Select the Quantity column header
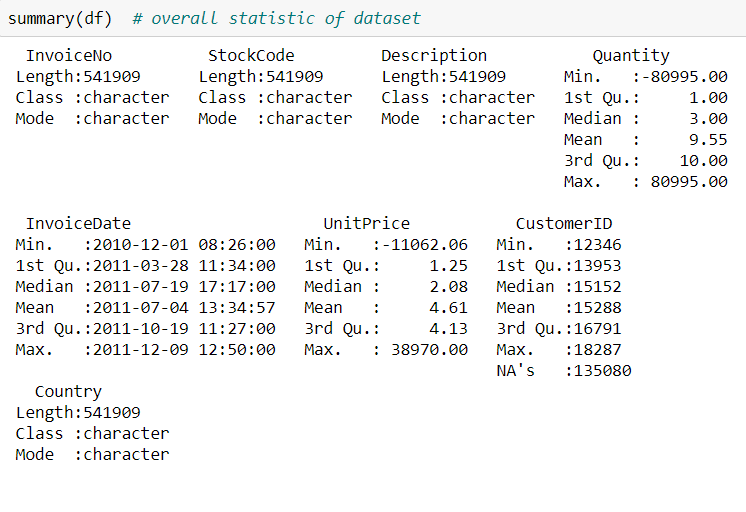746x512 pixels. (x=631, y=56)
